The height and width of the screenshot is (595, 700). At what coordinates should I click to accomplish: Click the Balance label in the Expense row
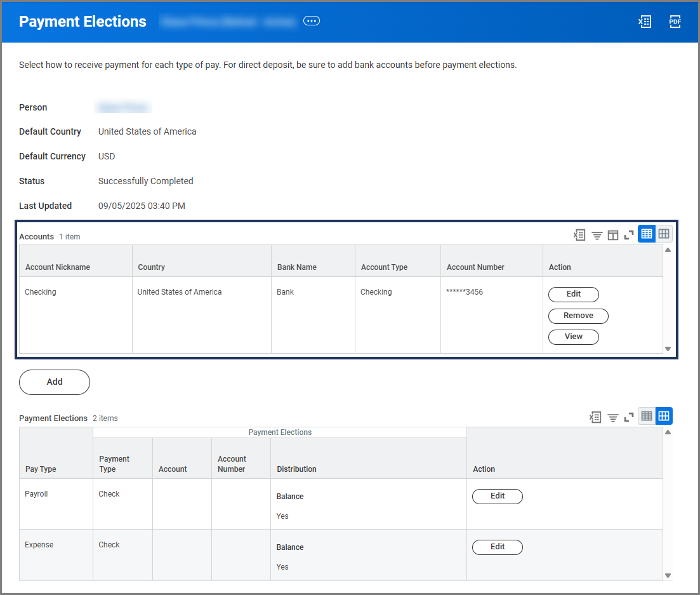pyautogui.click(x=290, y=547)
